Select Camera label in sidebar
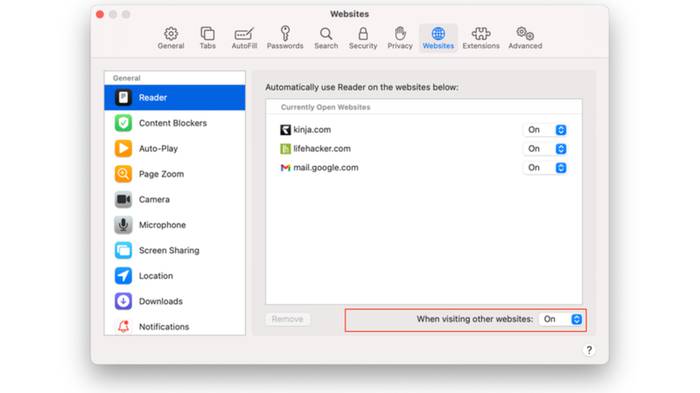The image size is (700, 393). click(154, 199)
